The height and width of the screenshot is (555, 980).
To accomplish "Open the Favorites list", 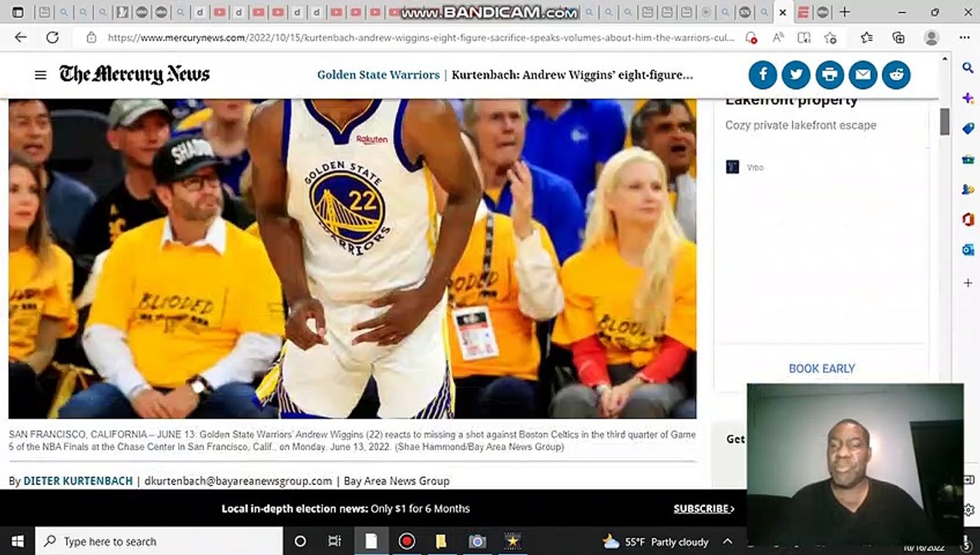I will [x=867, y=38].
